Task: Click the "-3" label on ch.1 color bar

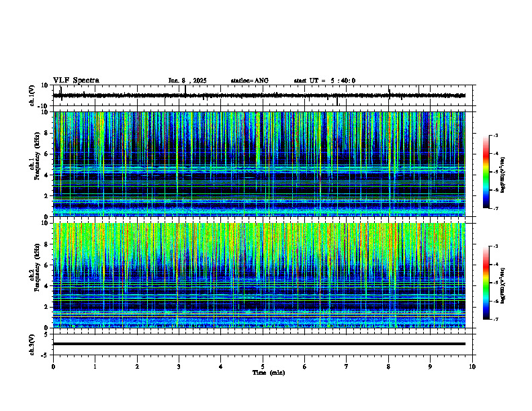Action: 496,136
